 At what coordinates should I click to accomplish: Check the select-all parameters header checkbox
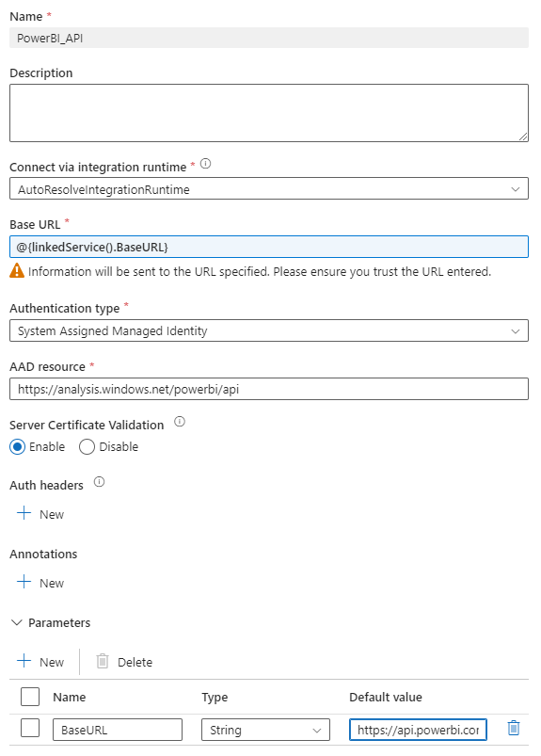30,697
